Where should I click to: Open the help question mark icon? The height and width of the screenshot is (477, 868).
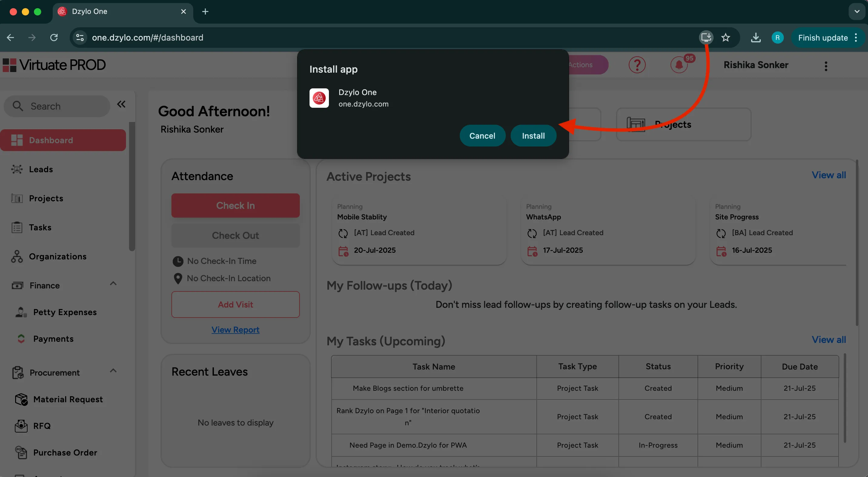click(x=637, y=65)
